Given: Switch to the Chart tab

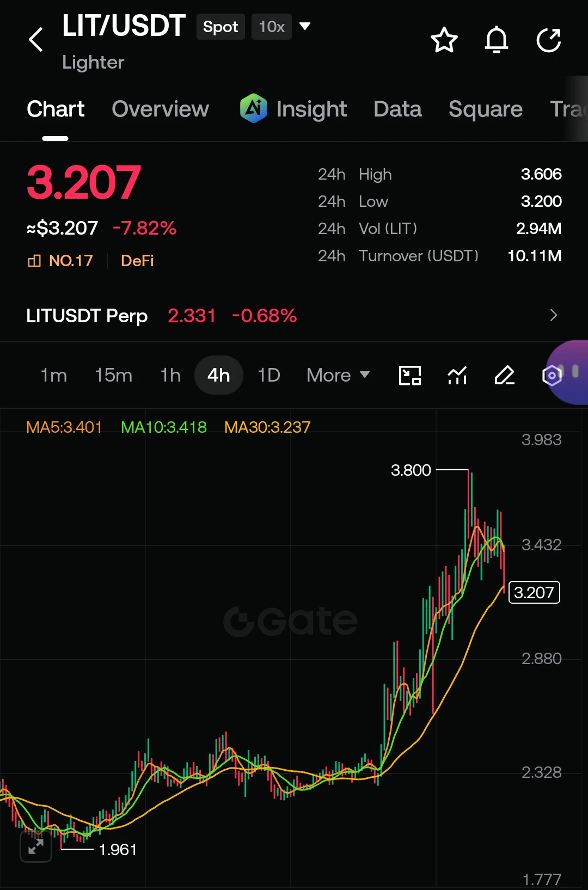Looking at the screenshot, I should (x=56, y=109).
